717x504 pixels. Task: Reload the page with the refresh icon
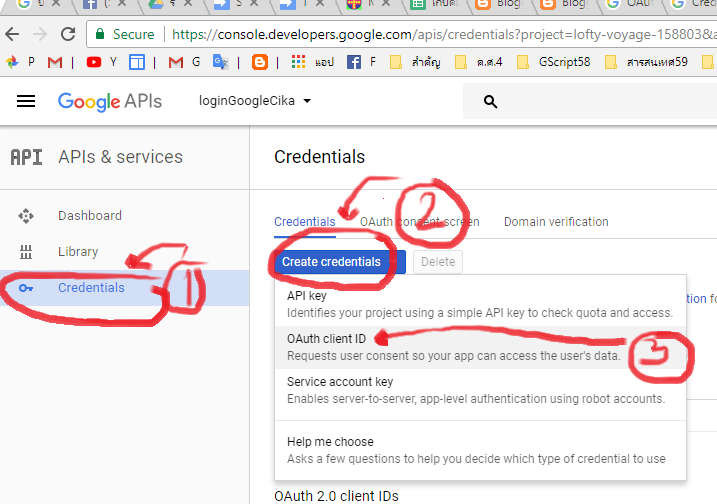[68, 34]
